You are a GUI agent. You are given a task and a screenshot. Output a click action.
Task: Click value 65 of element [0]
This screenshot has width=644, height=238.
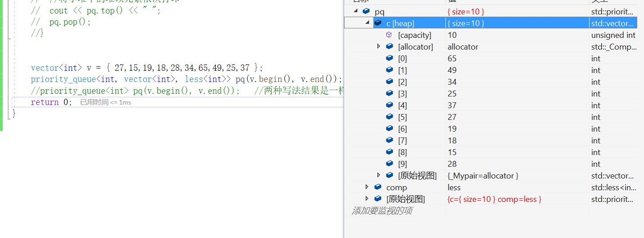[452, 59]
